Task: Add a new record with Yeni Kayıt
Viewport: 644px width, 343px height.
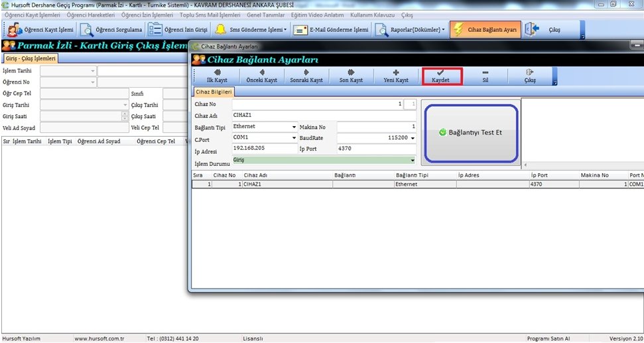Action: pos(396,76)
